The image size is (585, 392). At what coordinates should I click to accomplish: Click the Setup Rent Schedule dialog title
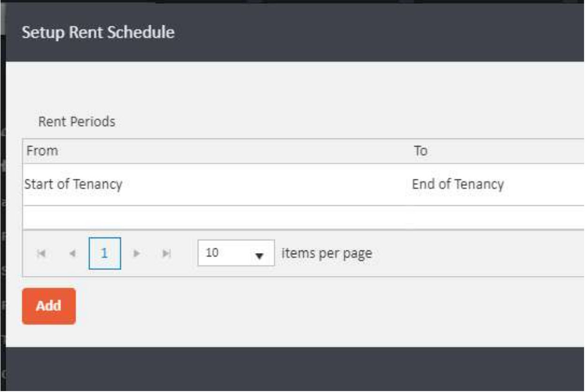coord(98,33)
